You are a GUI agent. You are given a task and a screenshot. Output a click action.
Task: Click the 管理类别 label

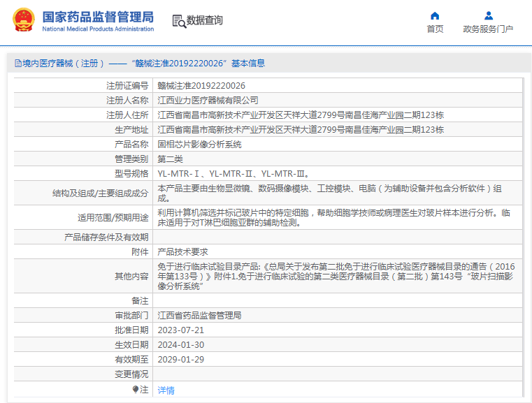tap(131, 159)
